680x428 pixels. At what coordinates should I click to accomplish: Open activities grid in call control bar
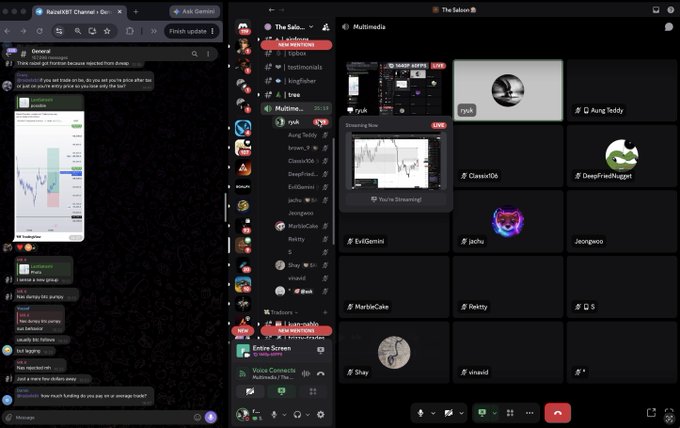[510, 413]
